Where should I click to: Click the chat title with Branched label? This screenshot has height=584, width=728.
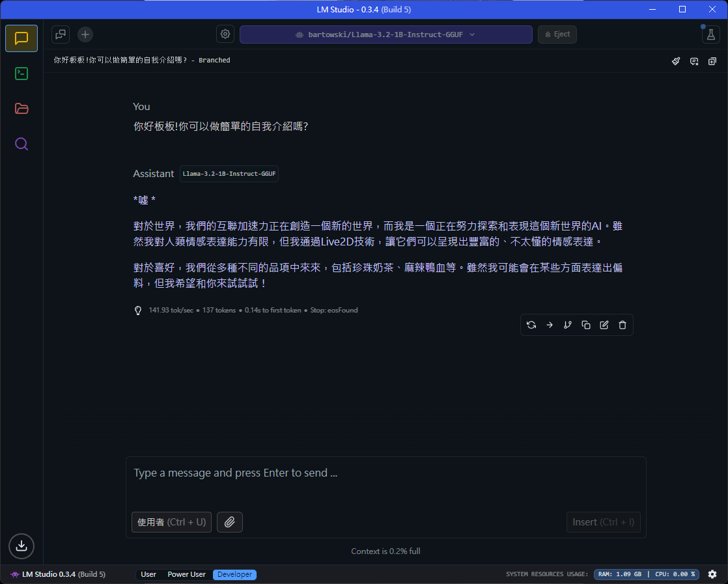coord(141,61)
